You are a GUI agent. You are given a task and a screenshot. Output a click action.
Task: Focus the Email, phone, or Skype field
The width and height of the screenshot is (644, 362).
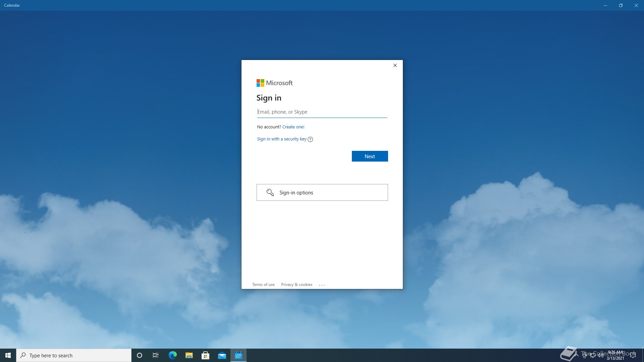pyautogui.click(x=322, y=112)
